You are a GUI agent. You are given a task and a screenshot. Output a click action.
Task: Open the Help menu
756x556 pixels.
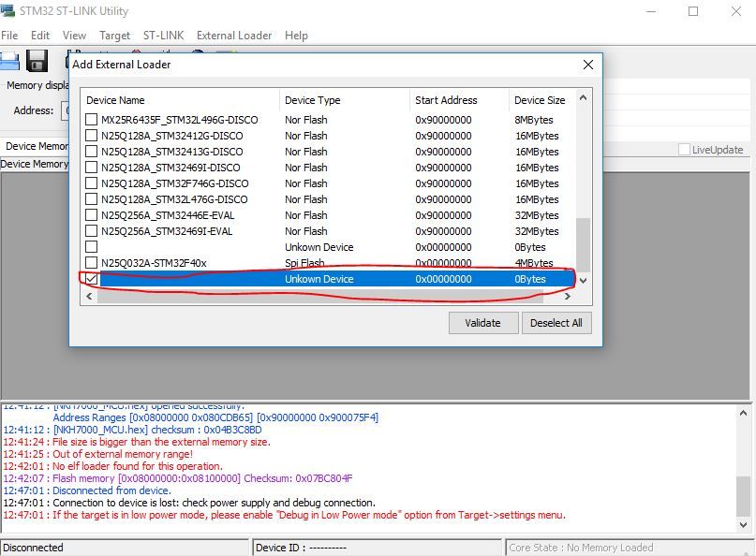click(x=296, y=36)
